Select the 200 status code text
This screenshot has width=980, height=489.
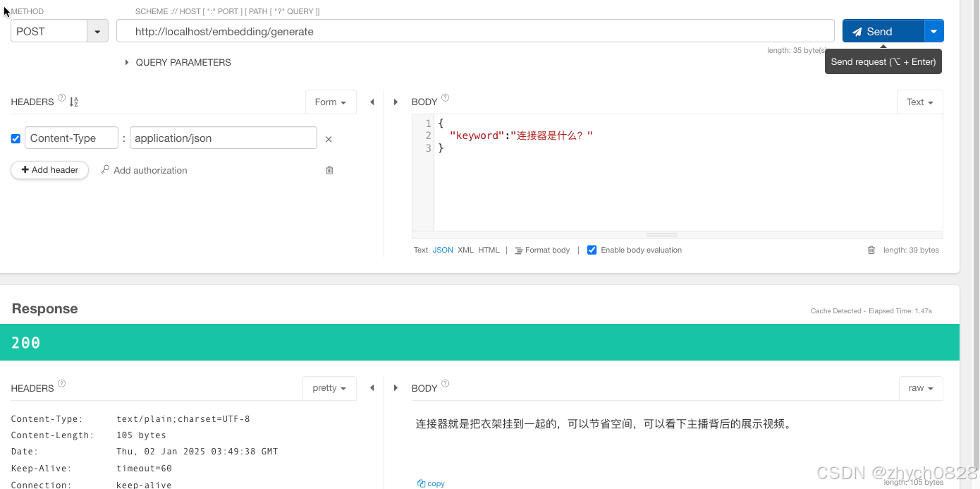[26, 343]
